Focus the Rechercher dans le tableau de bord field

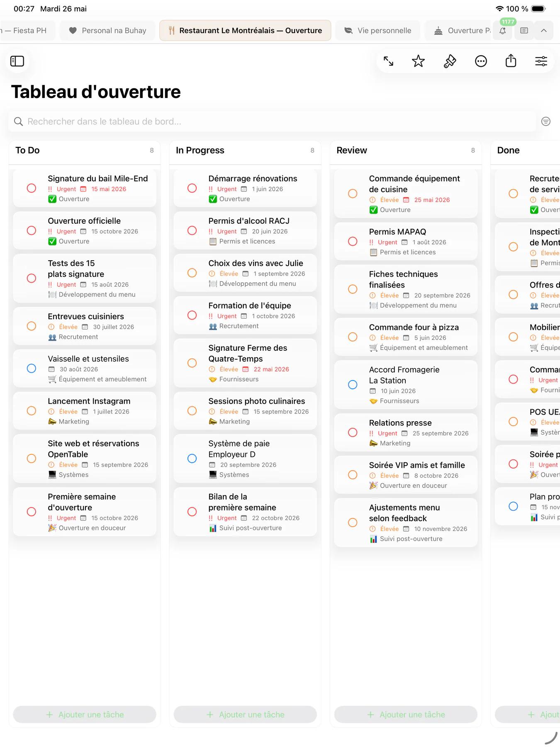(272, 122)
